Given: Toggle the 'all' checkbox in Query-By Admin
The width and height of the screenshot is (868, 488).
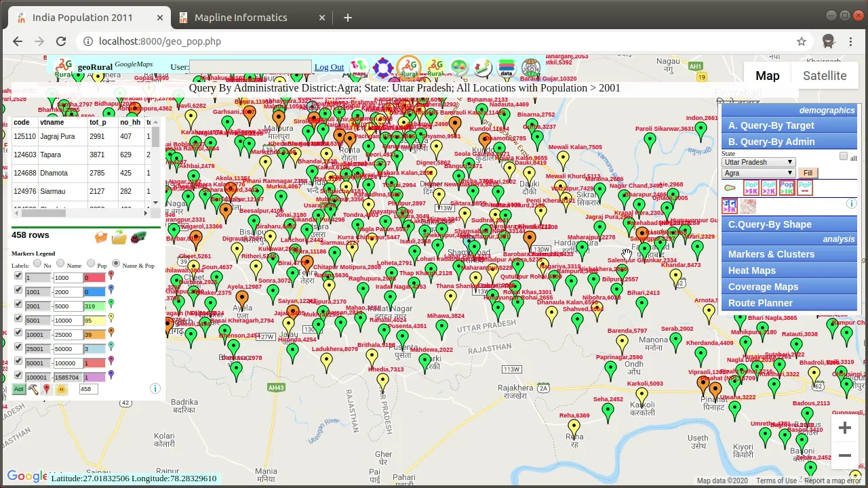Looking at the screenshot, I should (x=844, y=156).
